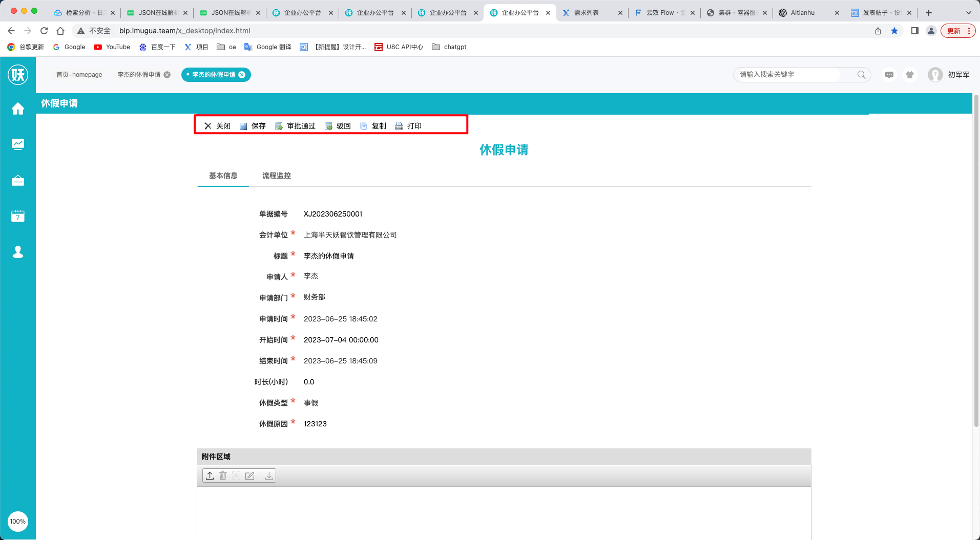Download attachment with the download icon
980x540 pixels.
tap(269, 476)
